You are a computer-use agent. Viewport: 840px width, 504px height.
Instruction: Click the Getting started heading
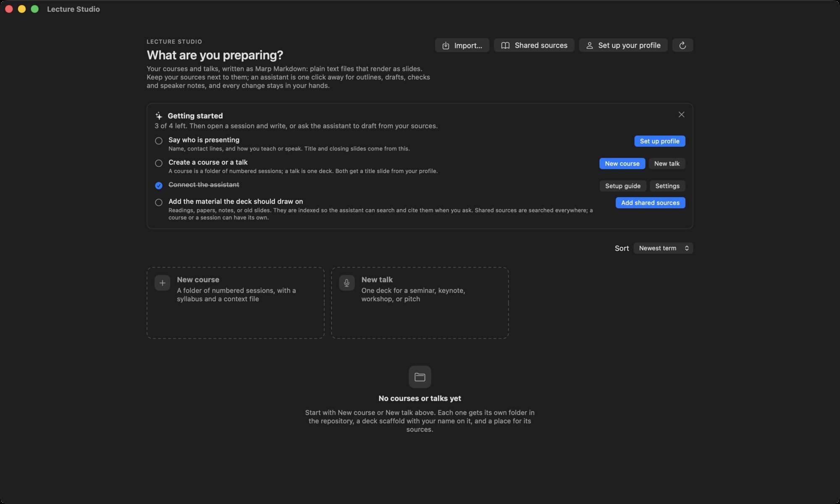tap(195, 116)
